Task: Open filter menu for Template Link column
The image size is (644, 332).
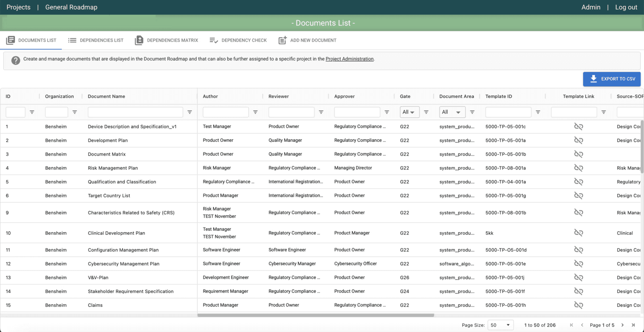Action: click(604, 112)
